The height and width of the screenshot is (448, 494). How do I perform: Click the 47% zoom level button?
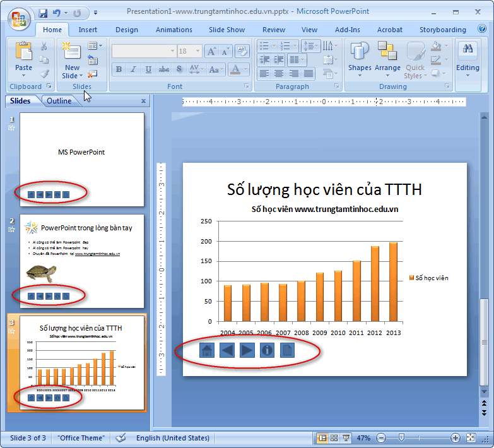(x=363, y=438)
